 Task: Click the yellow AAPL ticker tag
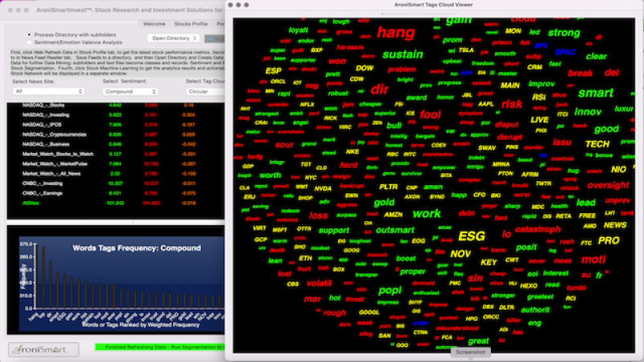pos(486,104)
